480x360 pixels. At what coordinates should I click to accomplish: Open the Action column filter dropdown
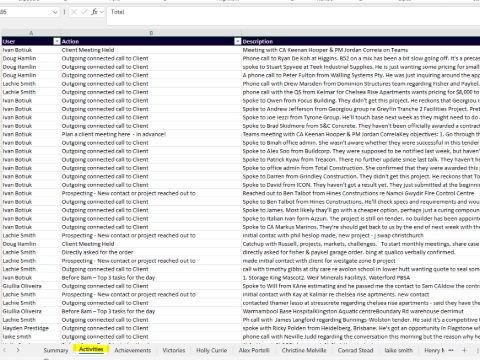pos(237,41)
